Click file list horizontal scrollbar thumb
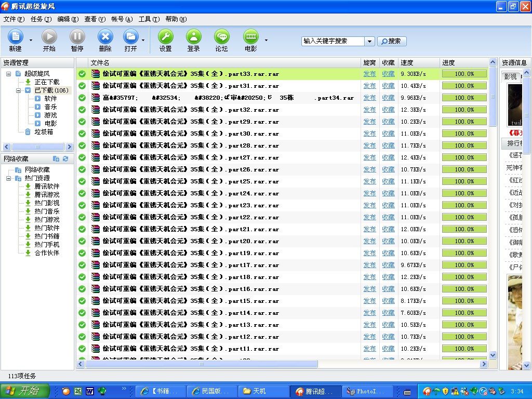532x399 pixels. click(202, 364)
